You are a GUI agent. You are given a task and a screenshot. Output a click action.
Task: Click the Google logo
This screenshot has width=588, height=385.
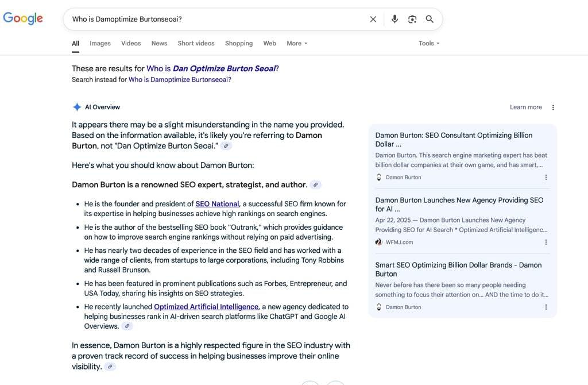[x=23, y=18]
